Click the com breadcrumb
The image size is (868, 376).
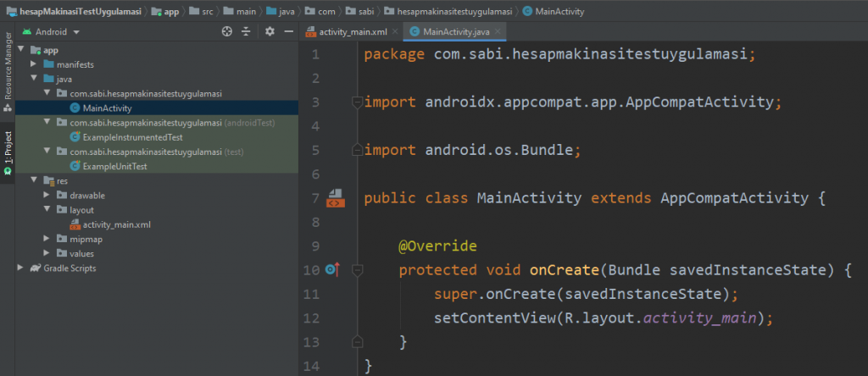tap(320, 11)
